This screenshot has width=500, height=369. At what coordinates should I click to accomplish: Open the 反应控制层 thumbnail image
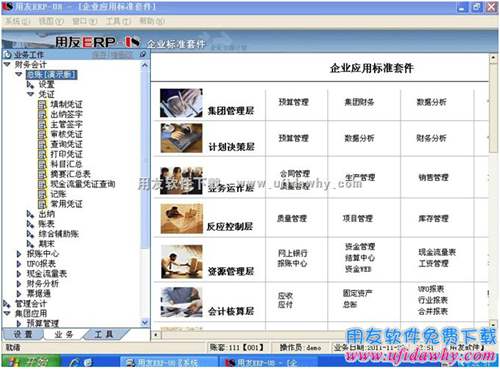coord(181,219)
